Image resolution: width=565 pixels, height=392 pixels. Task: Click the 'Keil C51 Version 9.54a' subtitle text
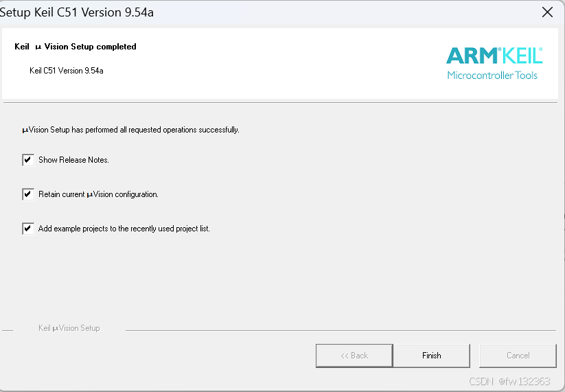pos(67,71)
